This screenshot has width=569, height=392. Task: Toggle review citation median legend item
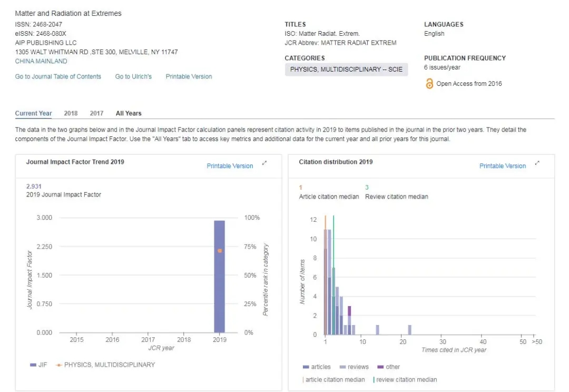(x=405, y=379)
